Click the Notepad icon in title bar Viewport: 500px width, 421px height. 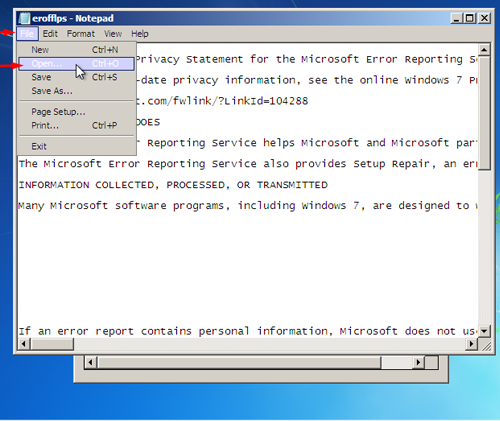[24, 18]
